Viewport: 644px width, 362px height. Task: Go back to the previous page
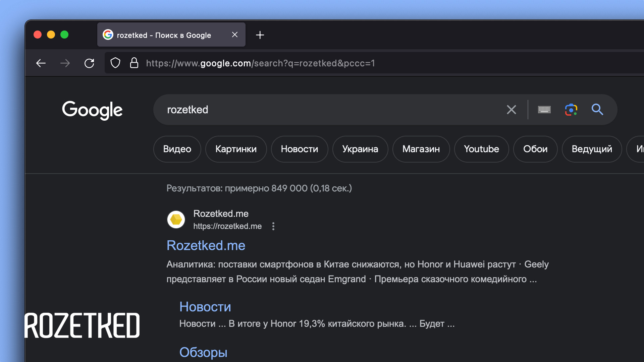(x=41, y=63)
